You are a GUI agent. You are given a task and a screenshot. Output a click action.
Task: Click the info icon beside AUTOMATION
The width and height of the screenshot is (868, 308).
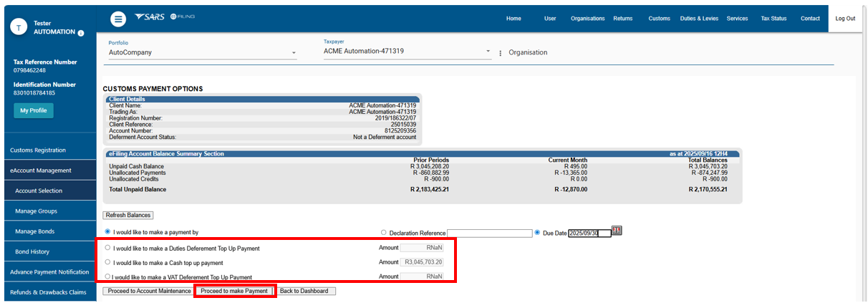click(81, 33)
